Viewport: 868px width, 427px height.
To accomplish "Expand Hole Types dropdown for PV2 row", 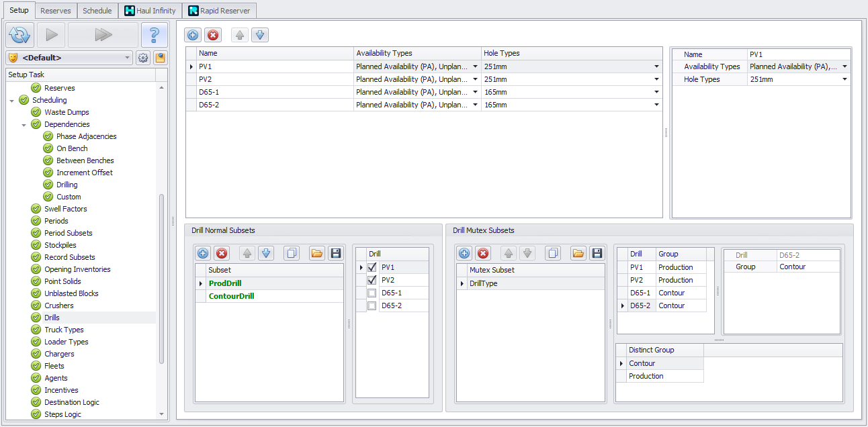I will 656,79.
